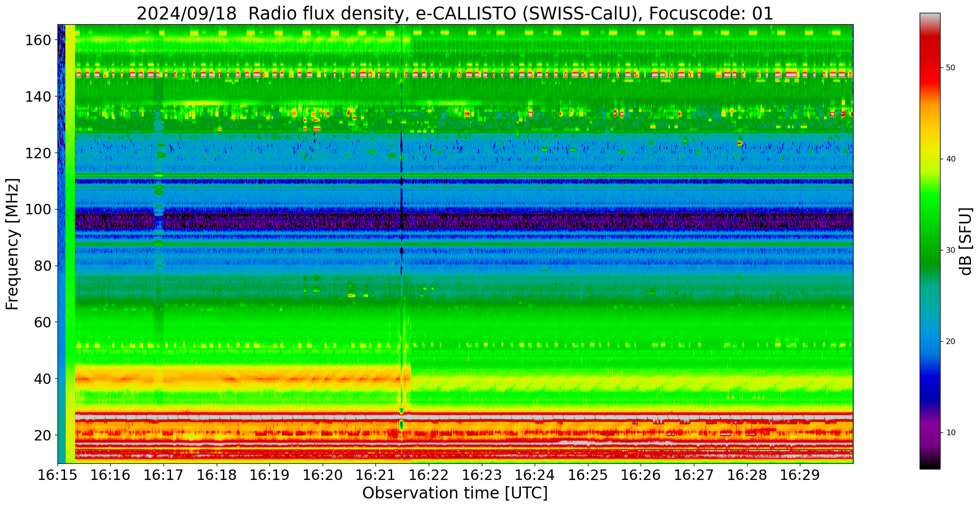Click the colorbar tick label 10

[x=951, y=433]
